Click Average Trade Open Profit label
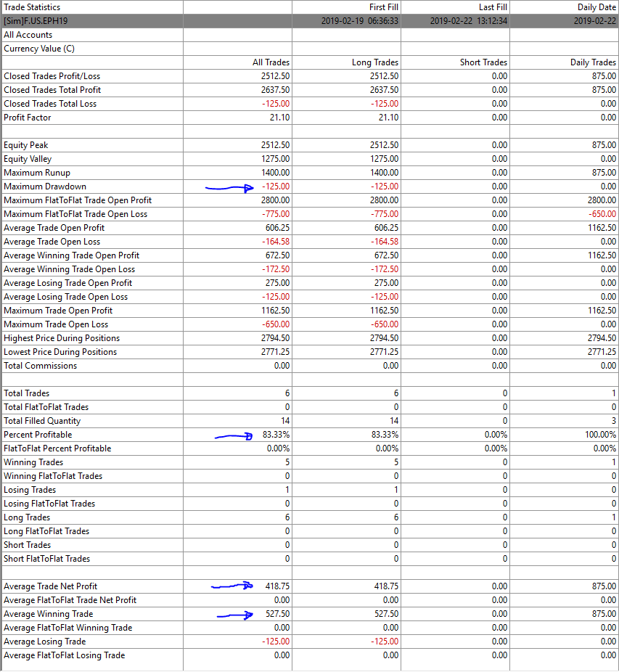This screenshot has width=619, height=672. pos(54,228)
